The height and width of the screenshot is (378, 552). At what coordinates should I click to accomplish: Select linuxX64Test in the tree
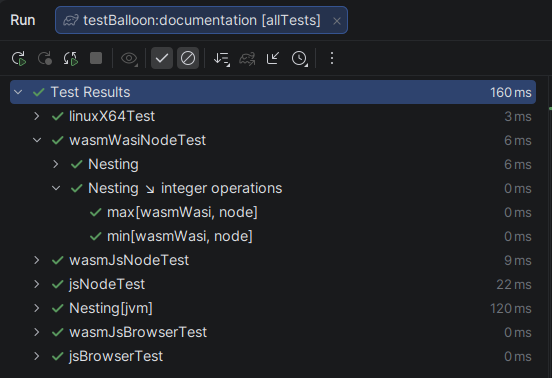tap(112, 116)
